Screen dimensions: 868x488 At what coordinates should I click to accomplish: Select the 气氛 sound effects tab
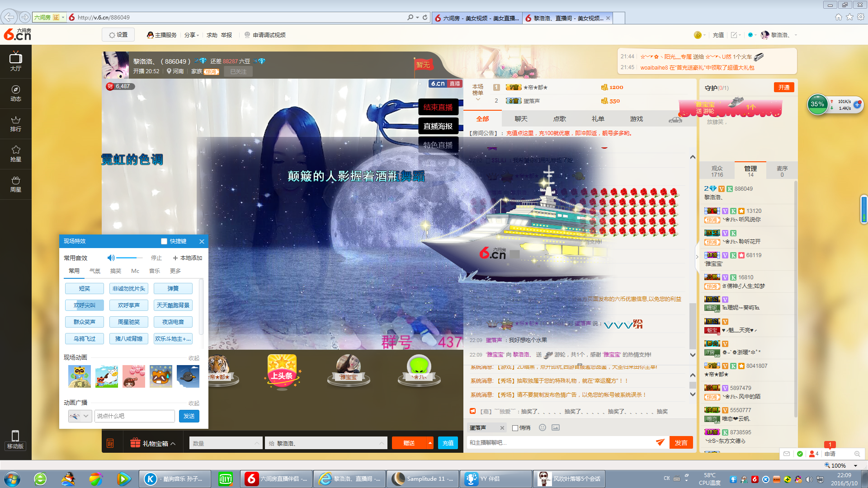[95, 271]
